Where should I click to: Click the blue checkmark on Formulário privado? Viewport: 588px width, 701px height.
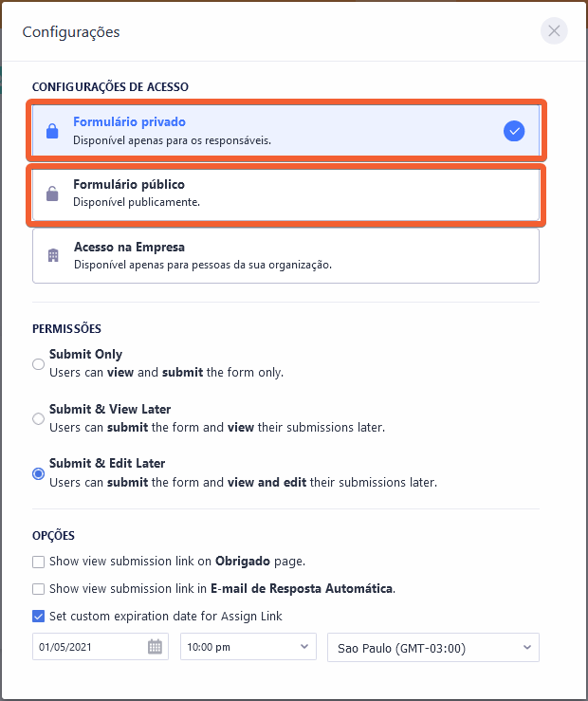(x=514, y=131)
